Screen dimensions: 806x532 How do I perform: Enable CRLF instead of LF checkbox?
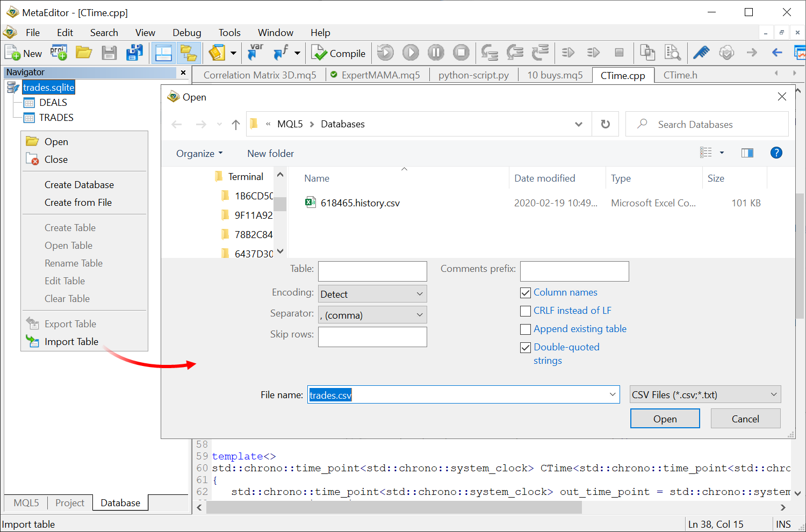(526, 311)
